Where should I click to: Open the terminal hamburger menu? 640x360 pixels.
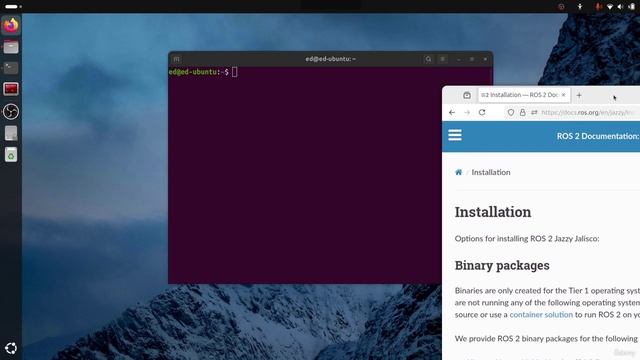pyautogui.click(x=442, y=59)
